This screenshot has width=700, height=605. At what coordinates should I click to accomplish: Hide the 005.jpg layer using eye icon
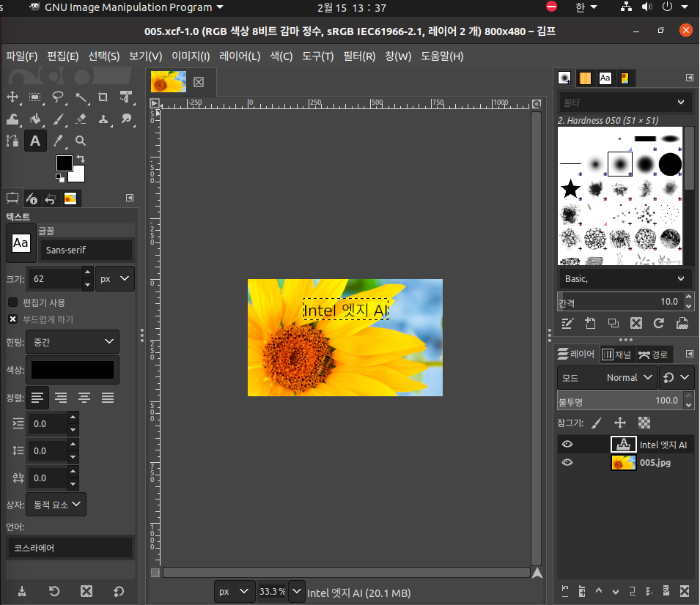(567, 463)
